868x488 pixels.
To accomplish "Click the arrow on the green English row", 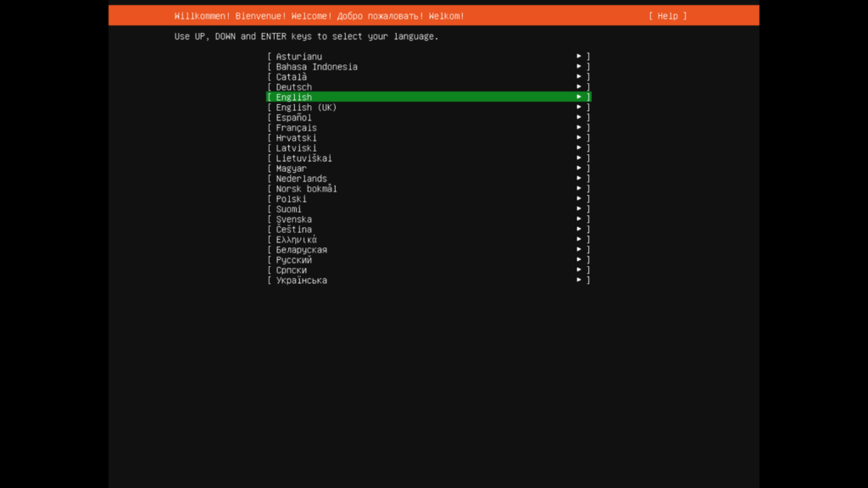I will [579, 97].
